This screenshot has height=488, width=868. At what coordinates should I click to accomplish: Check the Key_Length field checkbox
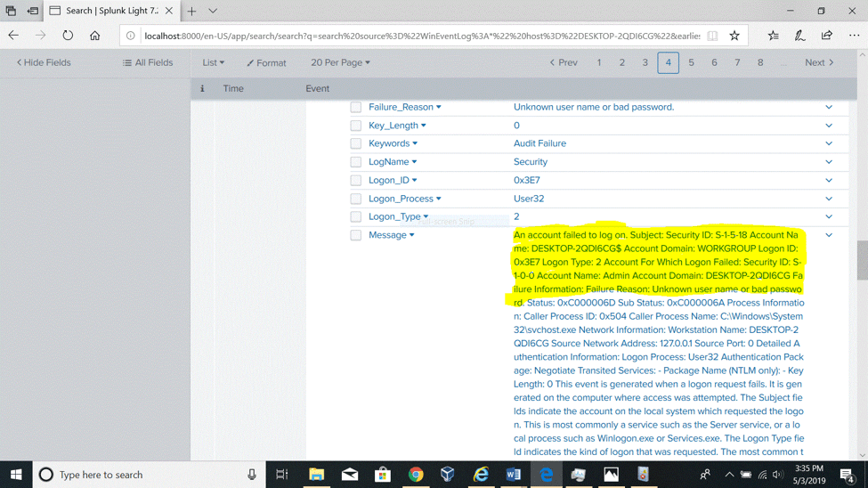(356, 126)
